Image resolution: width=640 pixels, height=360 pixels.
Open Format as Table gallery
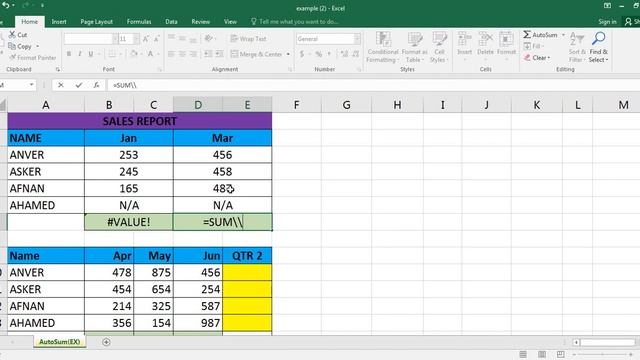[415, 47]
